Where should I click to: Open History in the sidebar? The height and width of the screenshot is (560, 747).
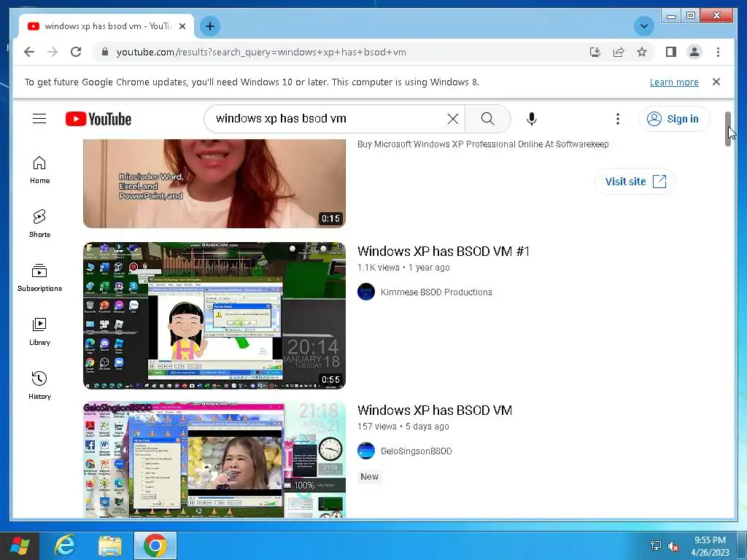click(39, 386)
